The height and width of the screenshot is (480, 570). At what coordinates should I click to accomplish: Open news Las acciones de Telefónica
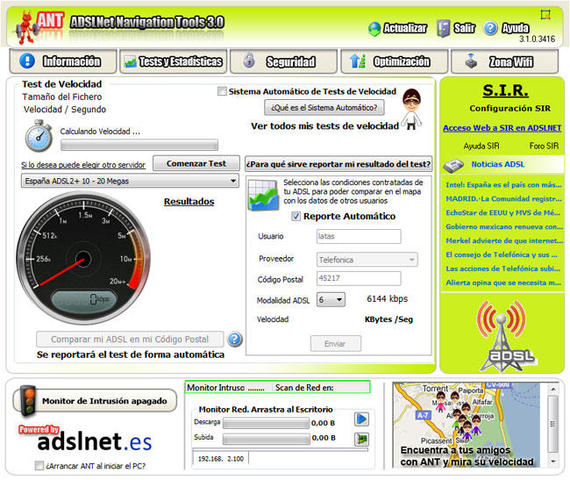(503, 269)
